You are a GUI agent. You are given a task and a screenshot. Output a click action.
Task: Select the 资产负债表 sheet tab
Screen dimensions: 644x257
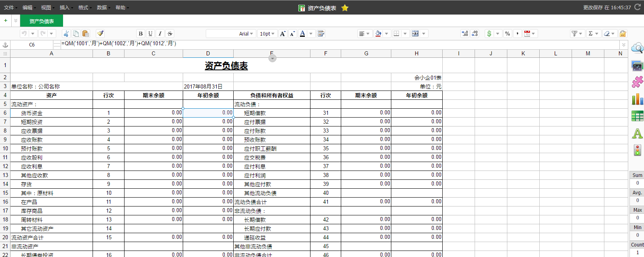(42, 21)
